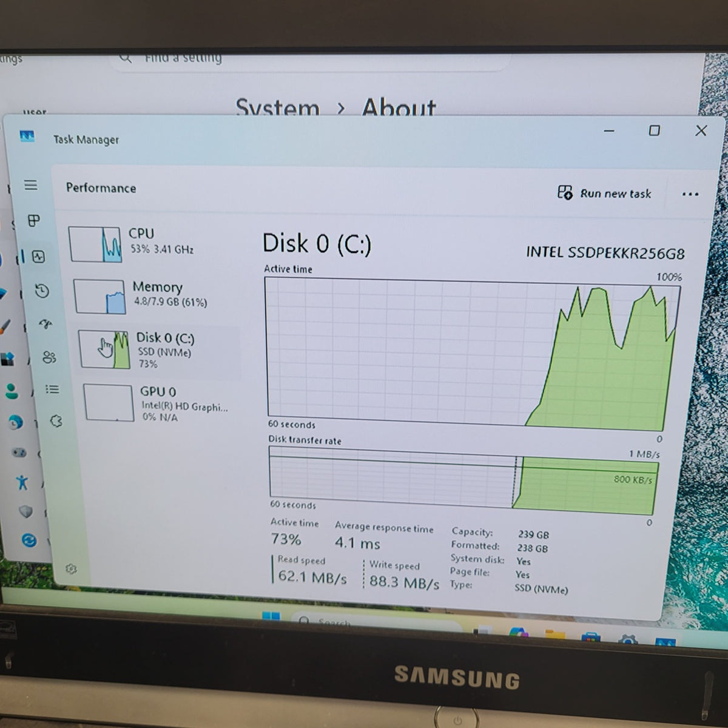
Task: Maximize the Task Manager window
Action: click(x=654, y=130)
